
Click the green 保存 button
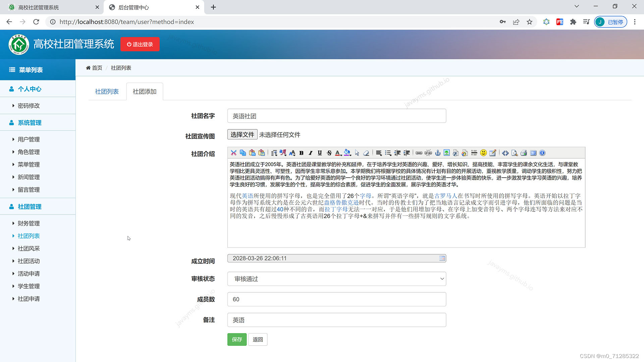[237, 340]
